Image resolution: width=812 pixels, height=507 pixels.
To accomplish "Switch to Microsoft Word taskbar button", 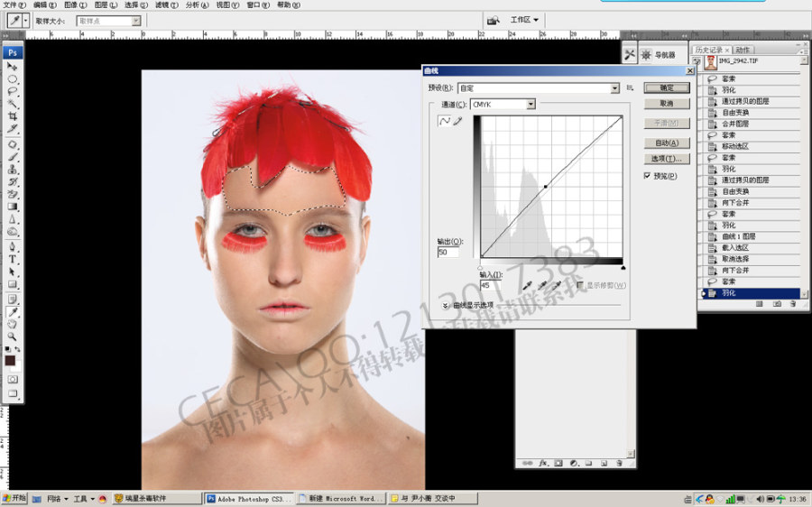I will pos(342,498).
